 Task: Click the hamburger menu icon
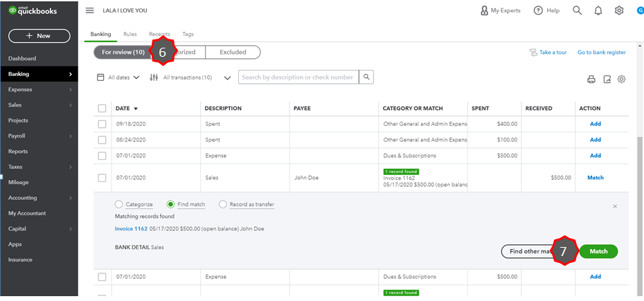pyautogui.click(x=89, y=10)
